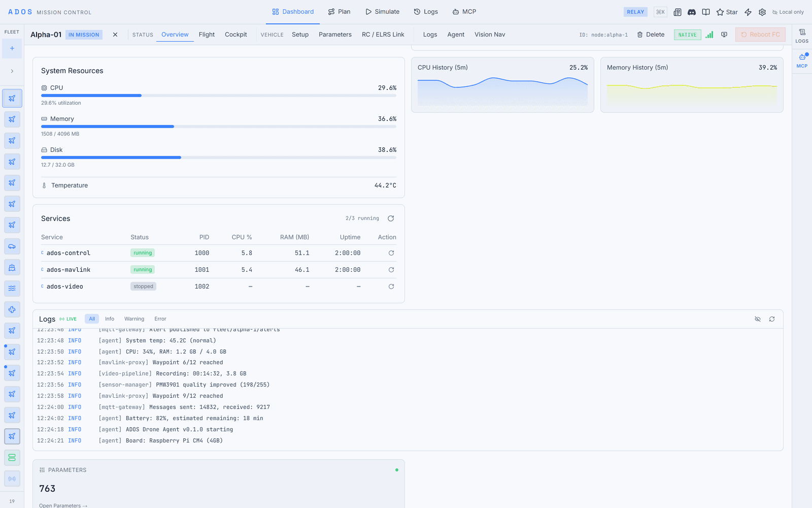
Task: Expand the fleet sidebar chevron
Action: point(12,71)
